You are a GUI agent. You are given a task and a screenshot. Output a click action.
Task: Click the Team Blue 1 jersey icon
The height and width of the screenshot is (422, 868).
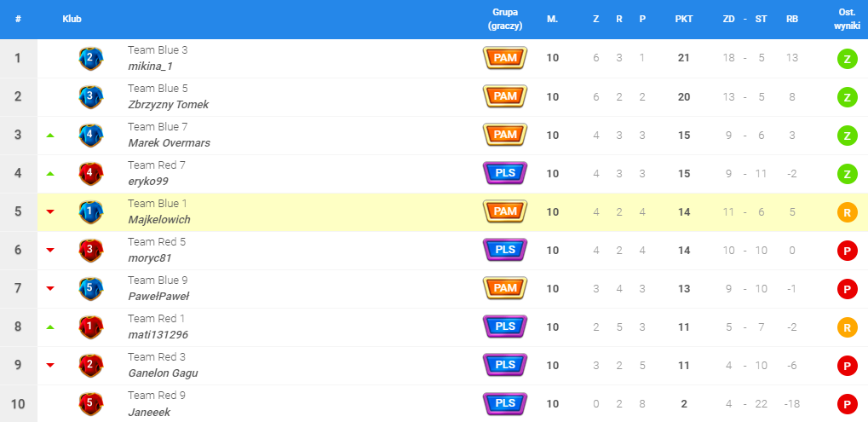coord(91,212)
